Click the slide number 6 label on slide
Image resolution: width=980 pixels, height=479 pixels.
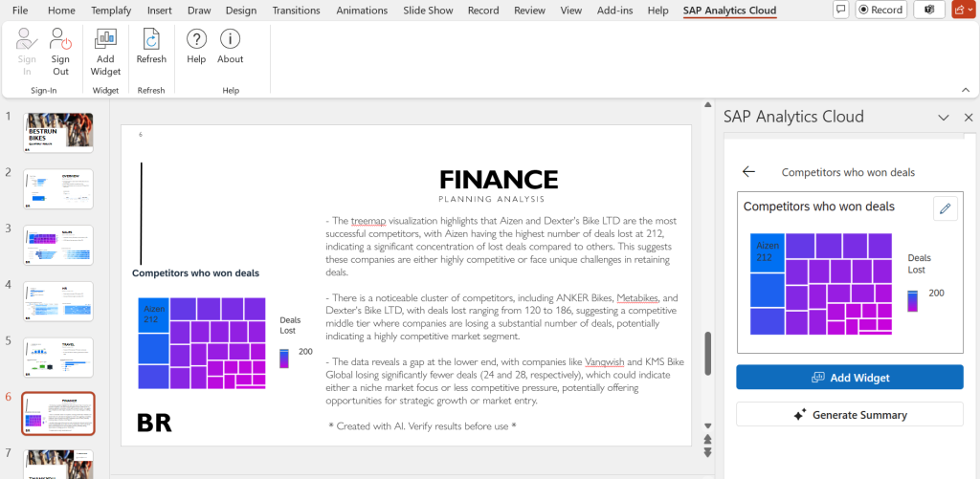141,134
